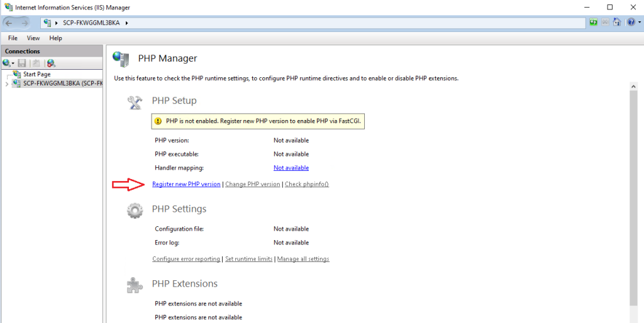Open the Handler mapping Not available link
Screen dimensions: 644x323
[291, 168]
